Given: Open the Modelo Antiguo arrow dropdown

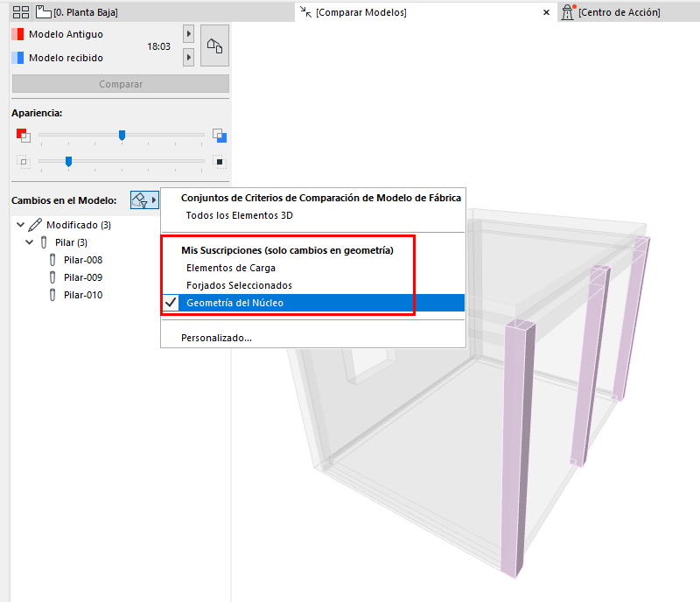Looking at the screenshot, I should tap(188, 34).
